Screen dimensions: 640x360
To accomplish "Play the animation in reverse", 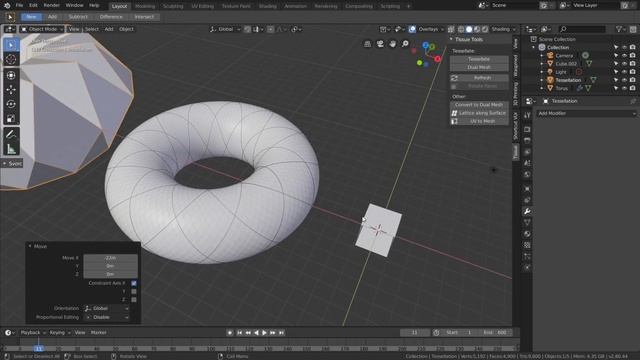I will coord(256,333).
